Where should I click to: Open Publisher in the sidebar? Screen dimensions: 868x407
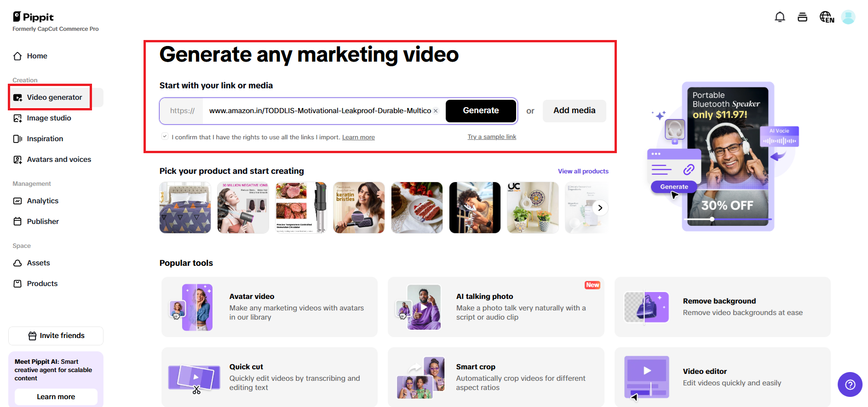[56, 222]
